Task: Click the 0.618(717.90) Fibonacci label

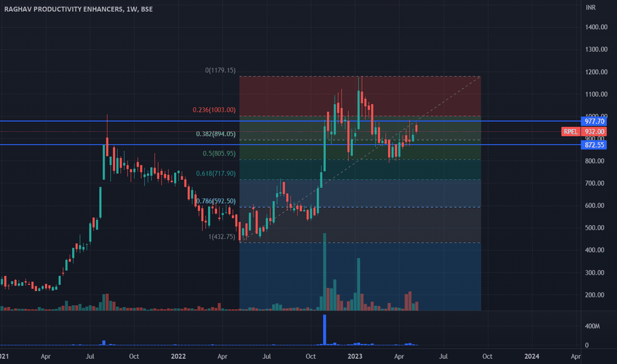Action: (x=216, y=173)
